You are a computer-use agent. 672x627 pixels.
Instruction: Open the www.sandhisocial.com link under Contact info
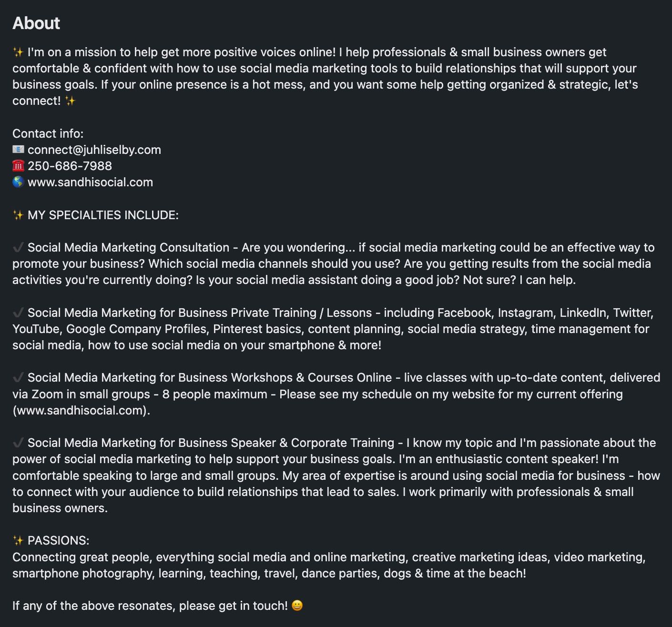pos(90,182)
